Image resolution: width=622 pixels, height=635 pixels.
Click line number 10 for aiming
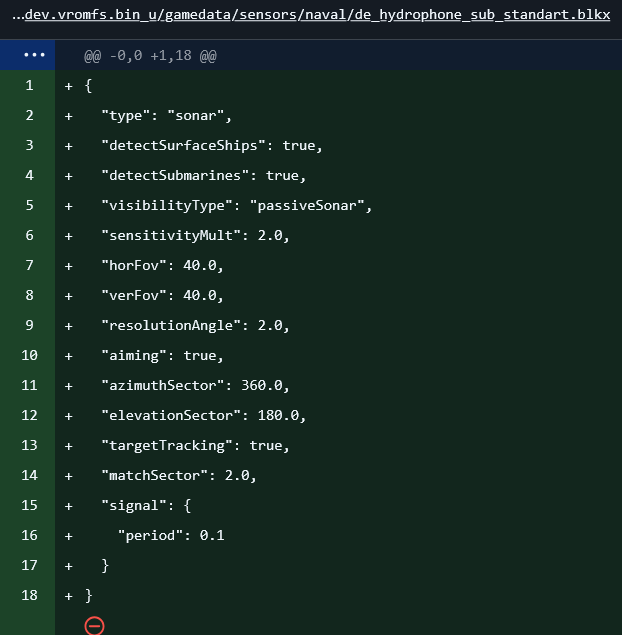28,355
